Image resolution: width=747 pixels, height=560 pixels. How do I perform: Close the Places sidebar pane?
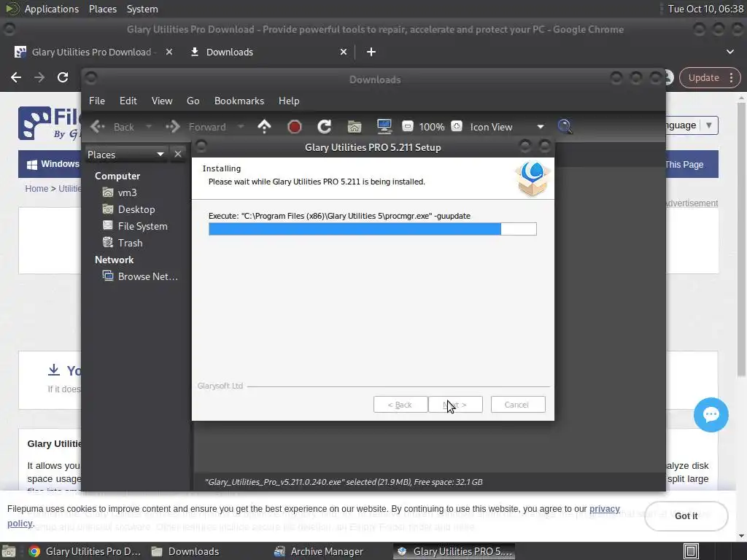178,155
